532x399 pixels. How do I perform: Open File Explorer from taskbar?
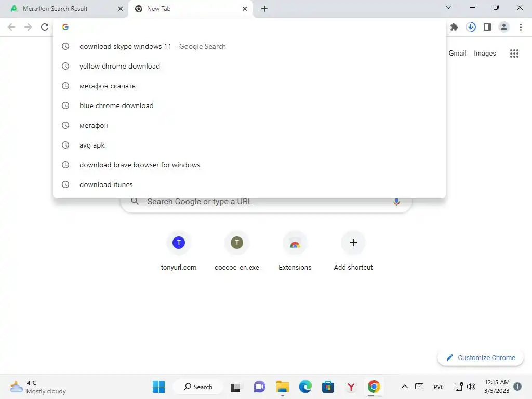(x=282, y=387)
